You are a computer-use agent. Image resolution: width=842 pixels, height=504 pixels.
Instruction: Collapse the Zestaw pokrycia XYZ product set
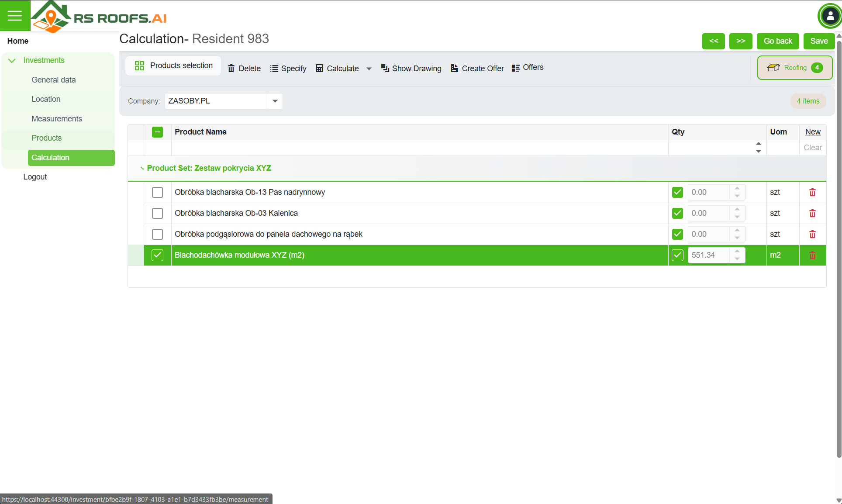(x=142, y=168)
